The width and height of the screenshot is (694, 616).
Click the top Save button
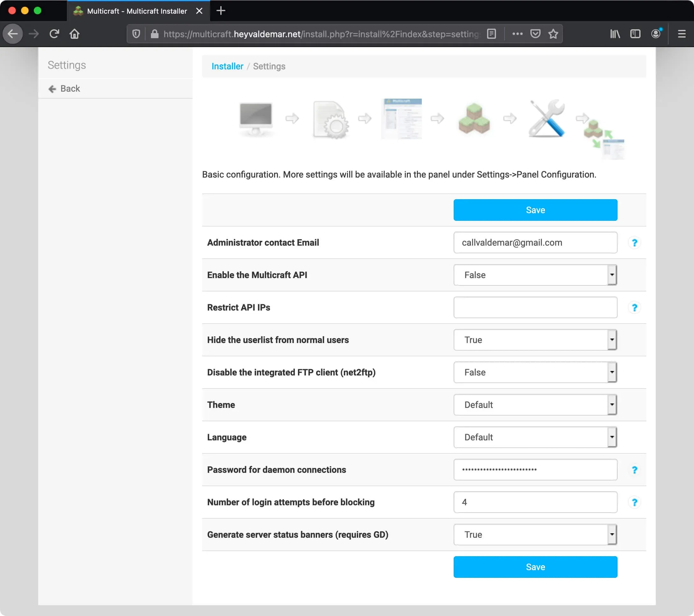click(535, 210)
